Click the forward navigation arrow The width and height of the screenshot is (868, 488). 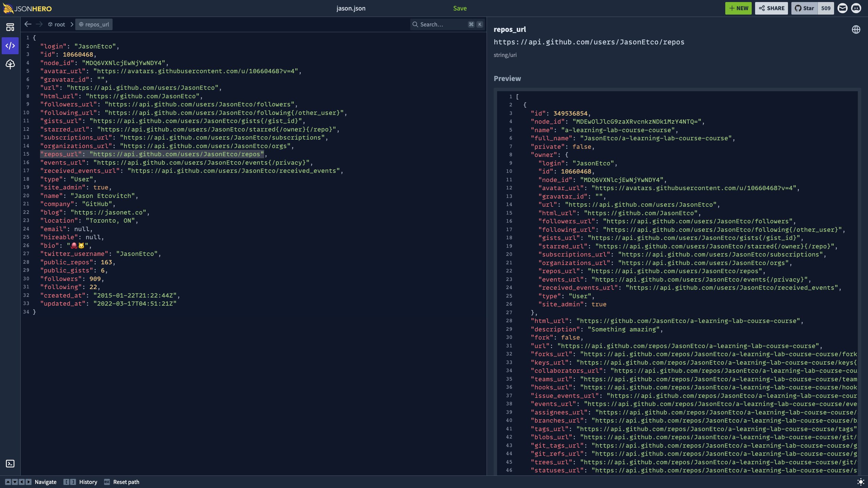tap(39, 24)
